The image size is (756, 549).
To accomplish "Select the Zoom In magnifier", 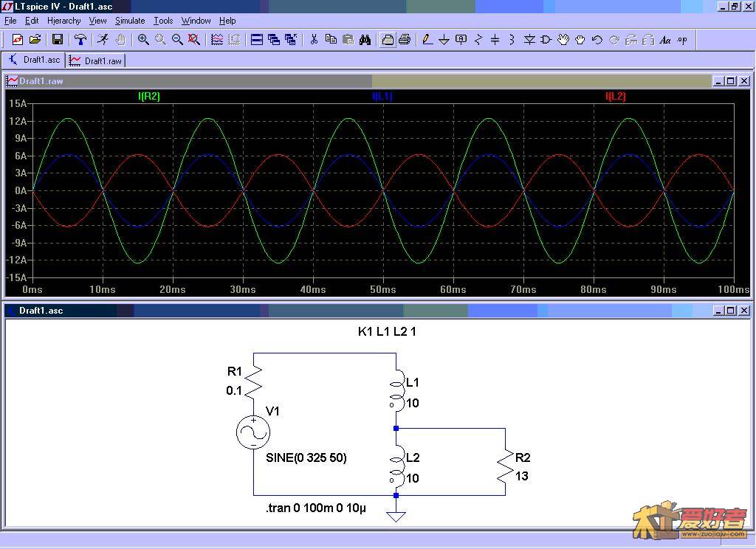I will click(x=143, y=40).
